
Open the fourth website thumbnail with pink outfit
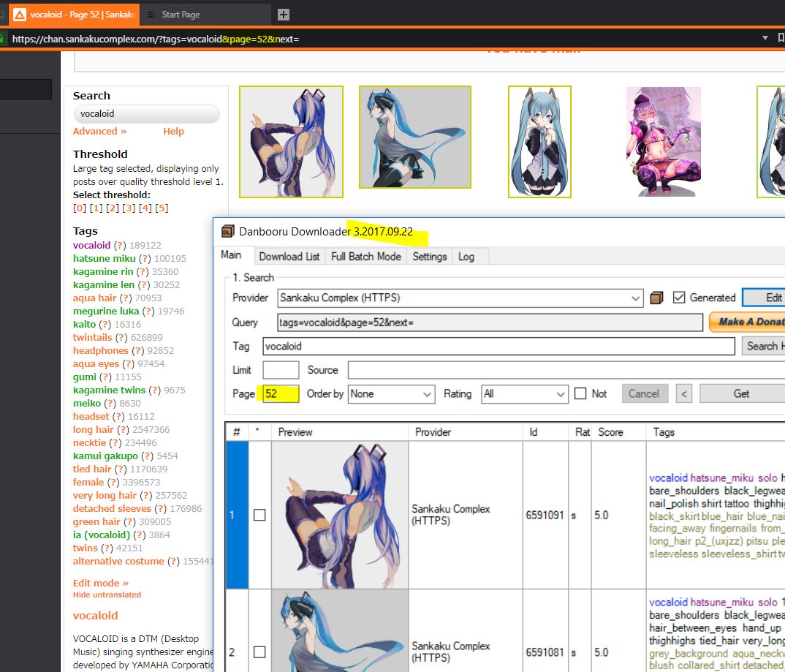pos(664,142)
